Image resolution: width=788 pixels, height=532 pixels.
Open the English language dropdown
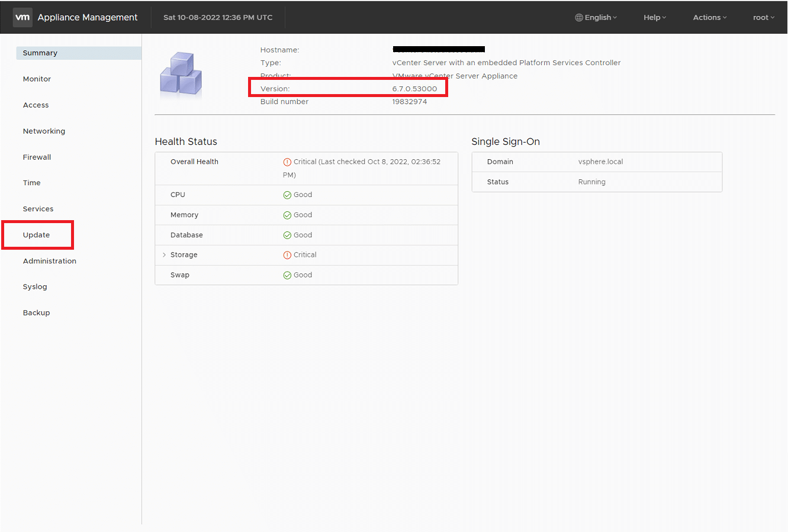pyautogui.click(x=596, y=18)
